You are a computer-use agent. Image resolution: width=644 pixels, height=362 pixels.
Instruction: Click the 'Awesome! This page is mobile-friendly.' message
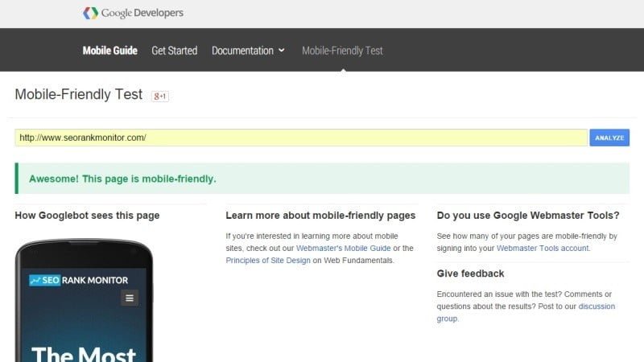(122, 179)
